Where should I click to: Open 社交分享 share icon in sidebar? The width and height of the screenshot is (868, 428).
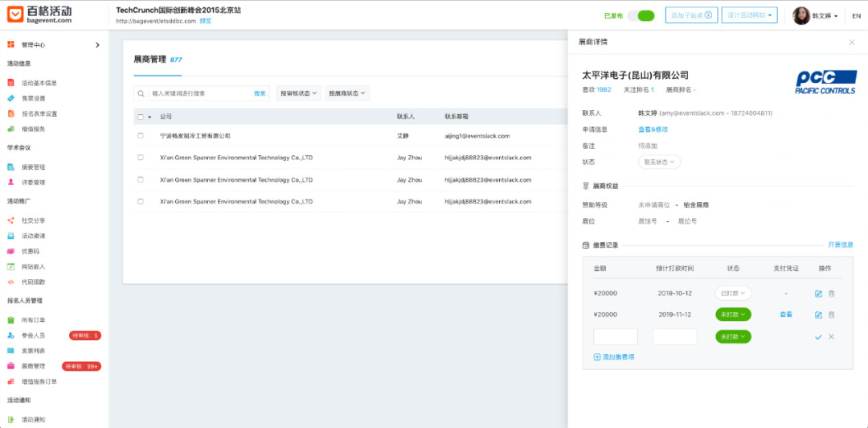click(x=10, y=220)
